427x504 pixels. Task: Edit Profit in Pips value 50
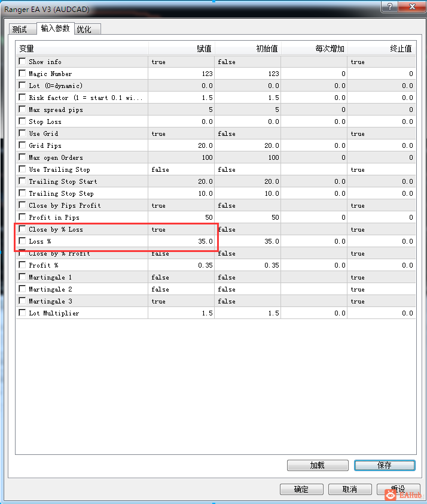[x=181, y=217]
